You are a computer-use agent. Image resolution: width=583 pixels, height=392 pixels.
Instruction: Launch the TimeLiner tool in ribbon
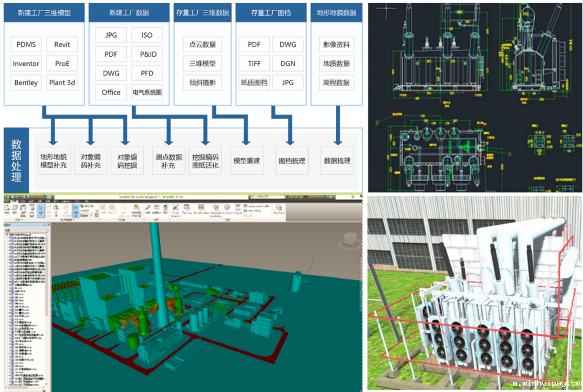pos(186,209)
